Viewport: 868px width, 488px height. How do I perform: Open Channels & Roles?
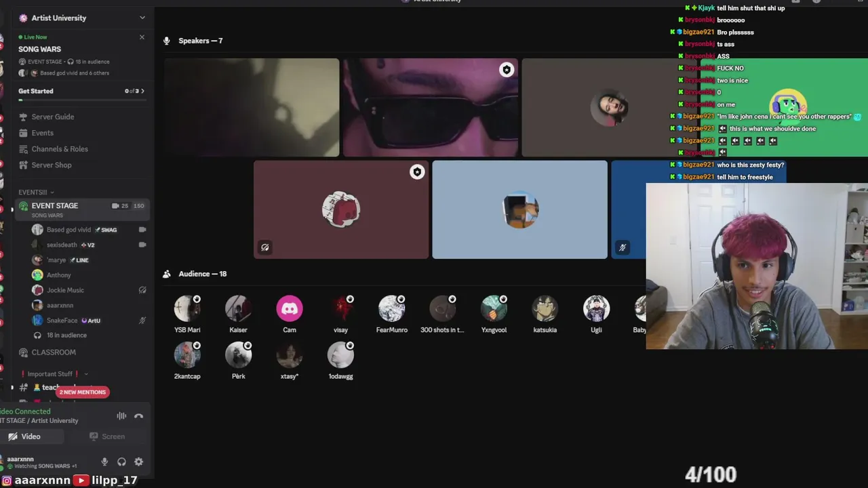pyautogui.click(x=60, y=149)
